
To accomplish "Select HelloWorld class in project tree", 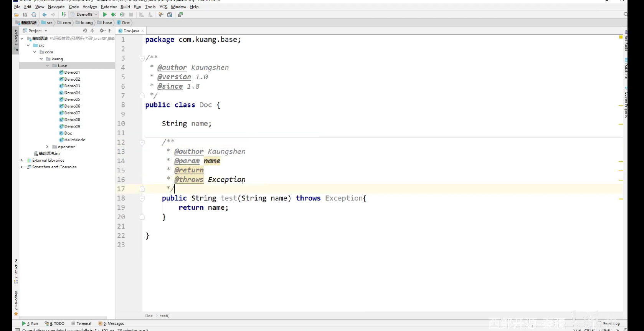I will pyautogui.click(x=72, y=140).
